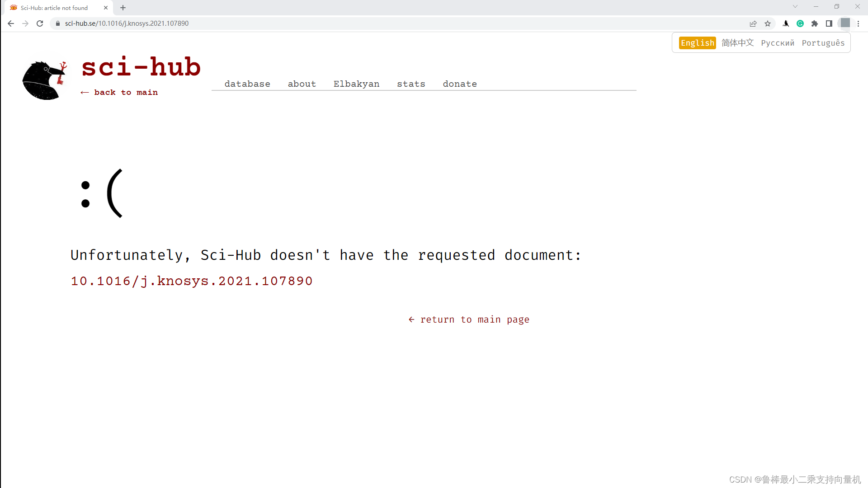Restore down the browser window
This screenshot has width=868, height=488.
[x=837, y=7]
